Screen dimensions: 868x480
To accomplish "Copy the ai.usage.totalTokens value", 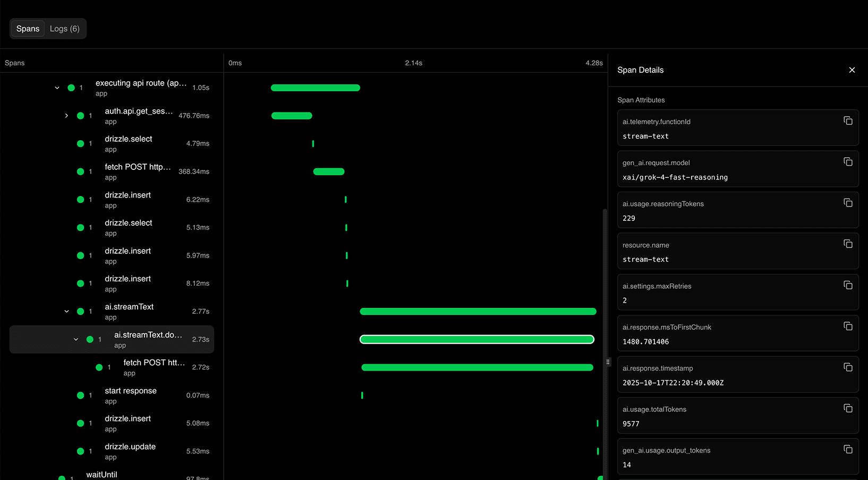I will 848,408.
